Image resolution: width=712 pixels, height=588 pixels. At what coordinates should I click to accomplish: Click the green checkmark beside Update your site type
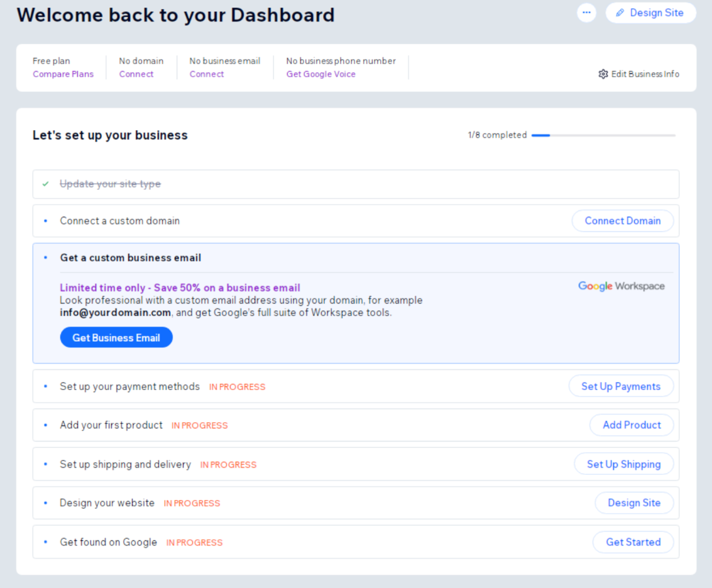[45, 184]
